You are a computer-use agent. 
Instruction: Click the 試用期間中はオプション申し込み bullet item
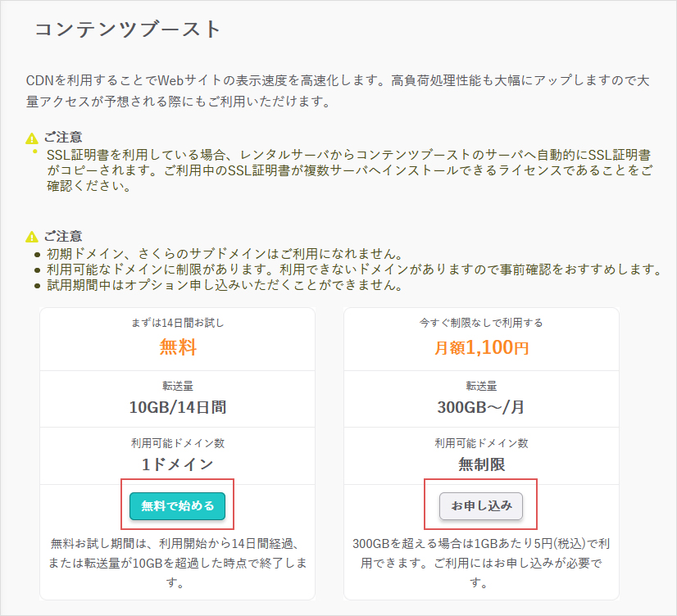point(225,286)
